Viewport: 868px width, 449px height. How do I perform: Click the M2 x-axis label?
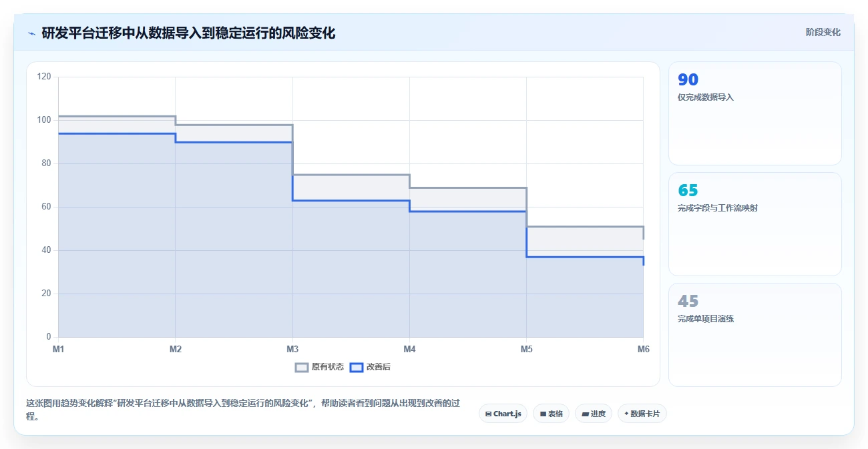click(175, 349)
